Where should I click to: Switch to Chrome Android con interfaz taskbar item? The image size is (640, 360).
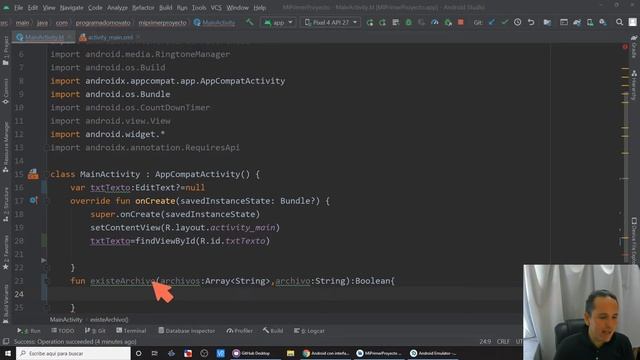[327, 353]
